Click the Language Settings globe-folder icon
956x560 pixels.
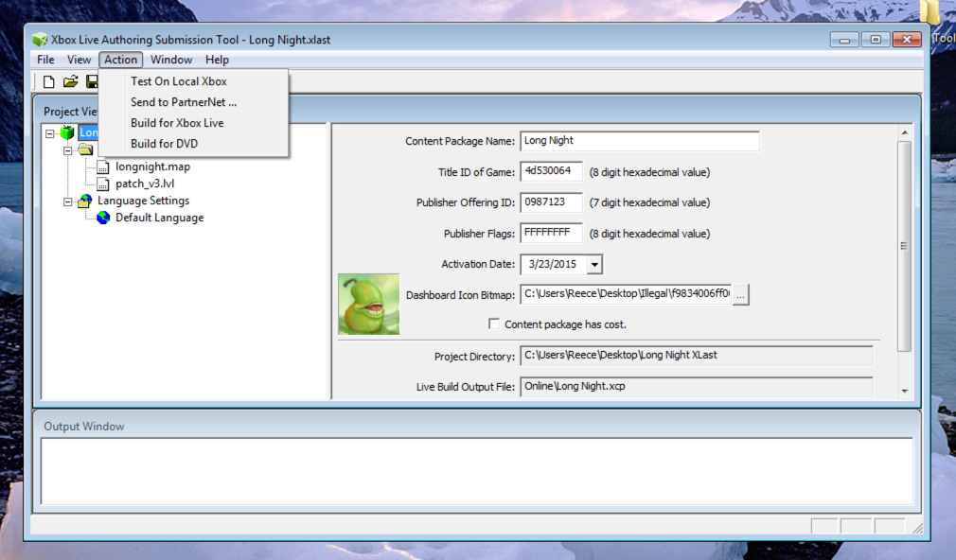pos(85,201)
